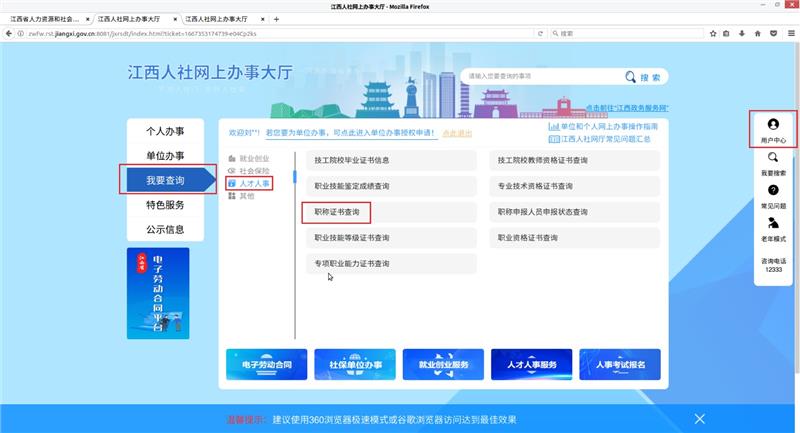800x433 pixels.
Task: Click the 电子劳动合同平台 promo image
Action: pyautogui.click(x=165, y=295)
